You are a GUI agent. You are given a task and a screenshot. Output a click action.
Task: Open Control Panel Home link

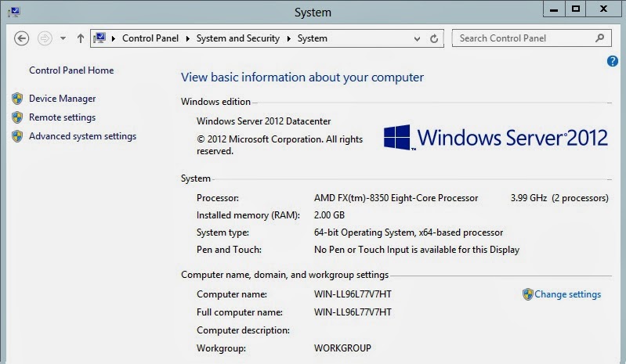pyautogui.click(x=71, y=70)
